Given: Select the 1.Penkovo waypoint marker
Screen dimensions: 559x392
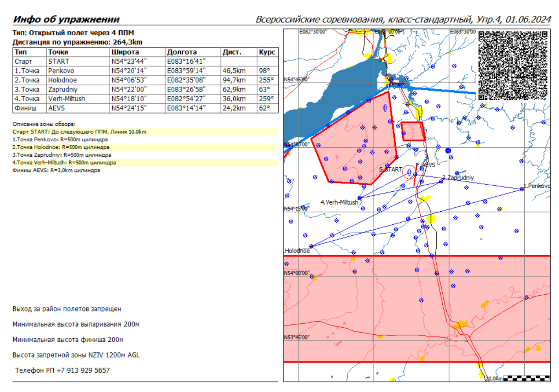Looking at the screenshot, I should click(522, 189).
